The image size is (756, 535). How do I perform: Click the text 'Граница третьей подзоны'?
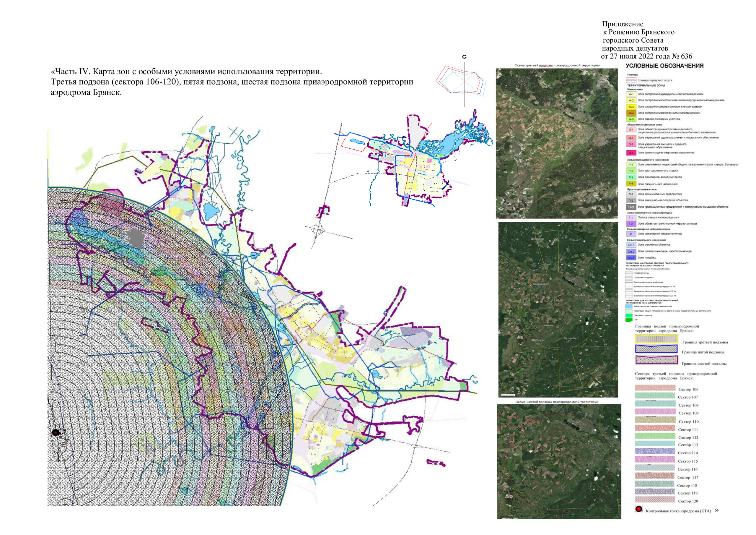(x=705, y=343)
